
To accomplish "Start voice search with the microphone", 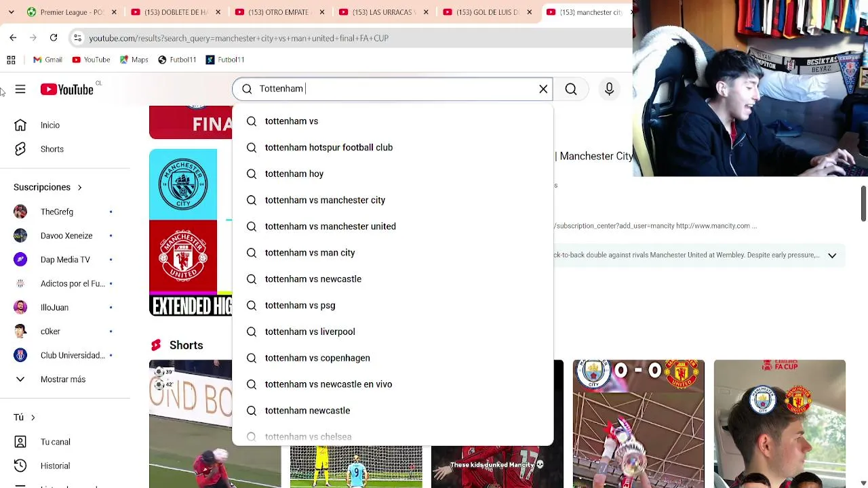I will (609, 89).
